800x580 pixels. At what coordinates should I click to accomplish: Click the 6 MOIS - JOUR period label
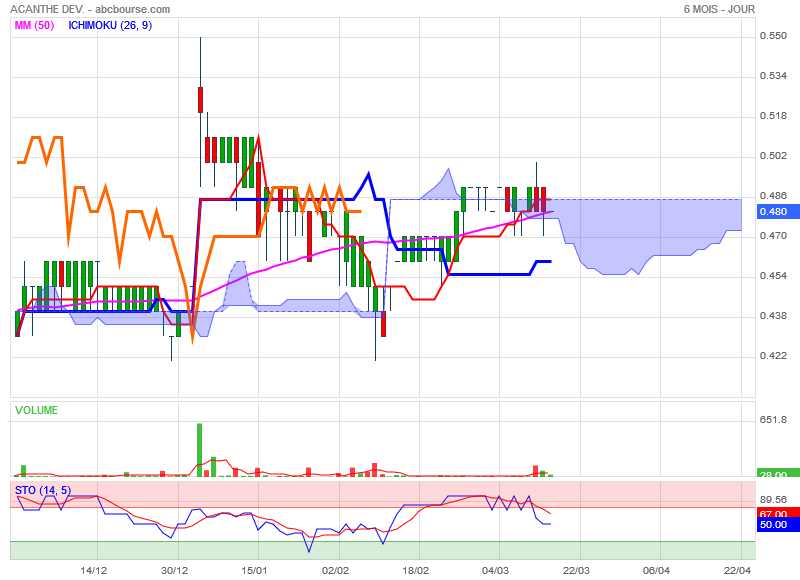tap(719, 9)
